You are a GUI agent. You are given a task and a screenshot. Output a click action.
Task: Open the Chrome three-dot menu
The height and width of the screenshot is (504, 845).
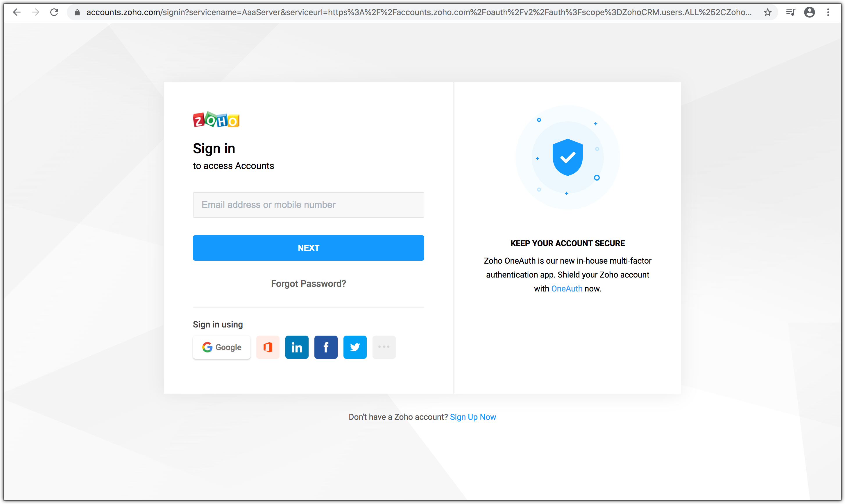click(x=828, y=12)
